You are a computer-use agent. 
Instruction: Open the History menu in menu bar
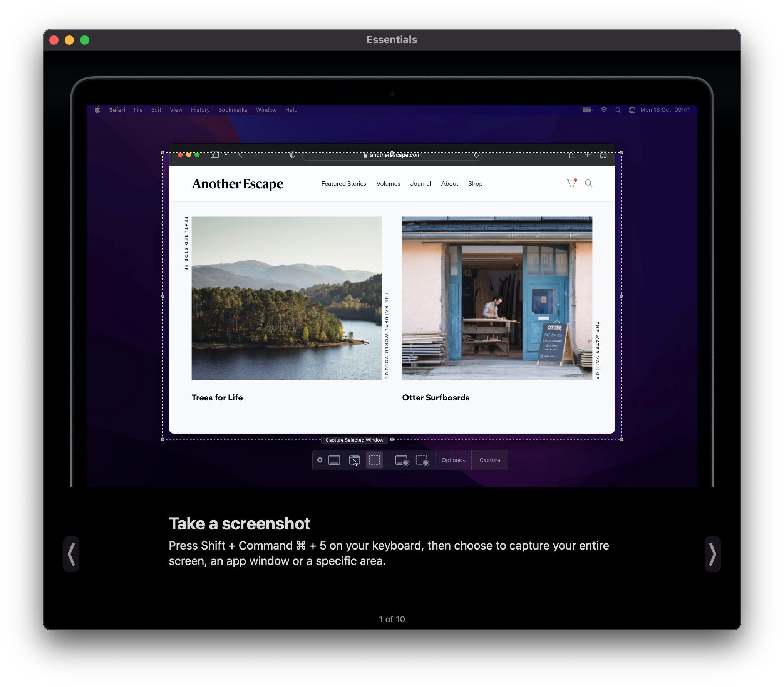[200, 110]
